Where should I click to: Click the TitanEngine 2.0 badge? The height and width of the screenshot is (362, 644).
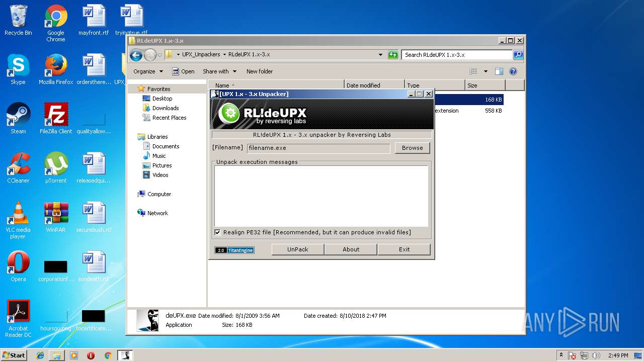coord(234,250)
